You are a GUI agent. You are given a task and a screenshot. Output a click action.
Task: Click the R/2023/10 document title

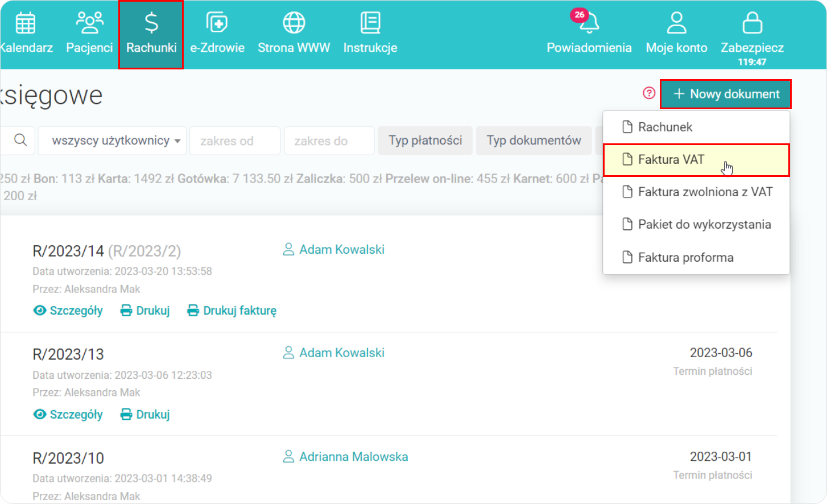point(68,458)
